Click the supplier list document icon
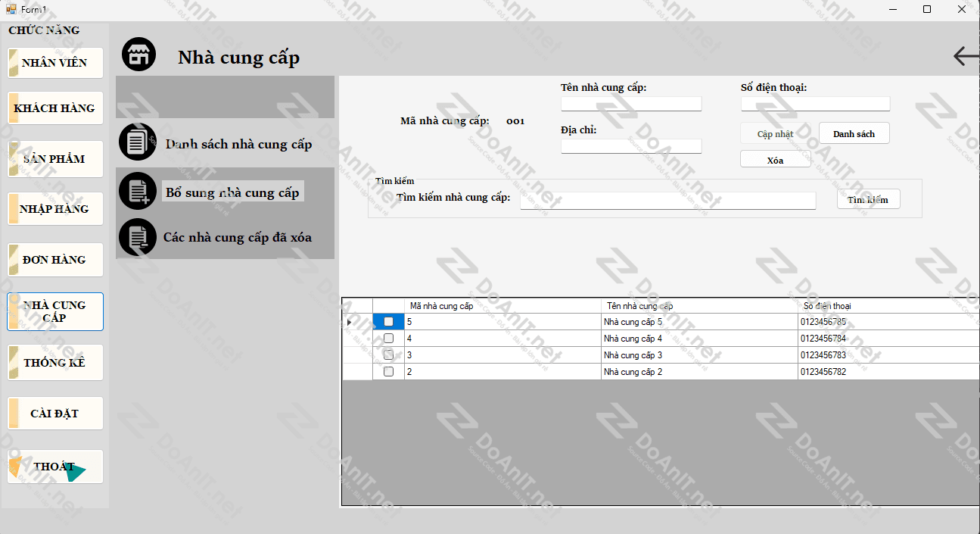This screenshot has height=534, width=980. click(138, 142)
